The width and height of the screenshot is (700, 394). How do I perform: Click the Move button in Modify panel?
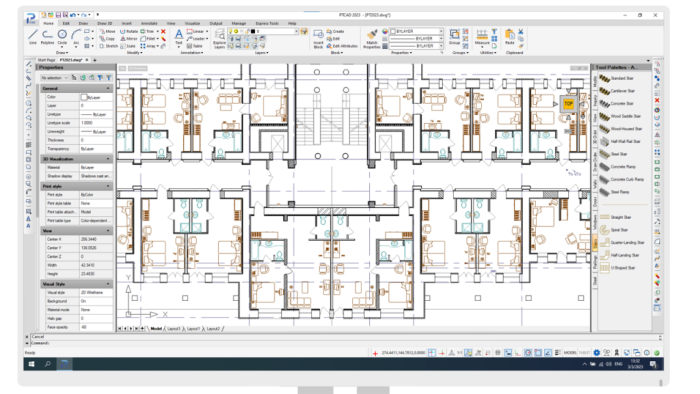coord(107,31)
